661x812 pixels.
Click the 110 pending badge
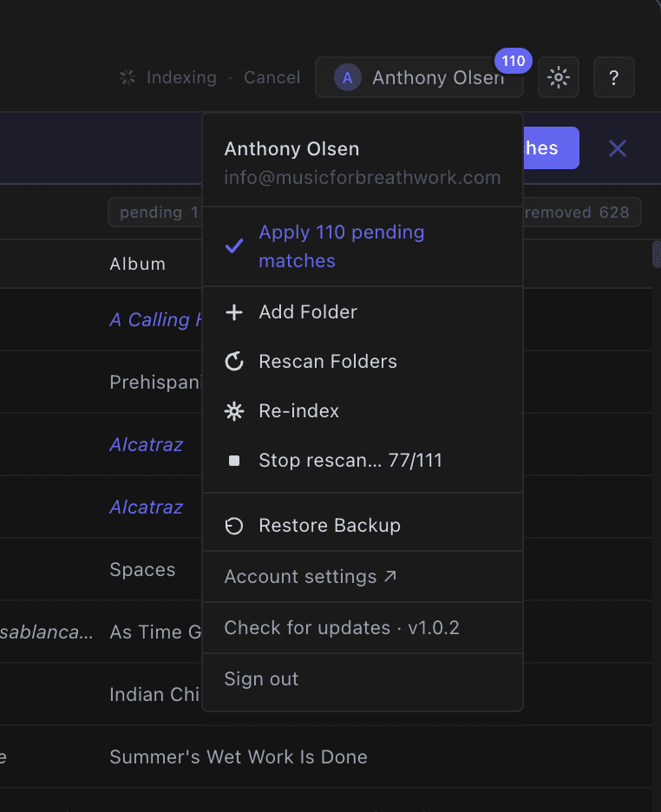513,61
